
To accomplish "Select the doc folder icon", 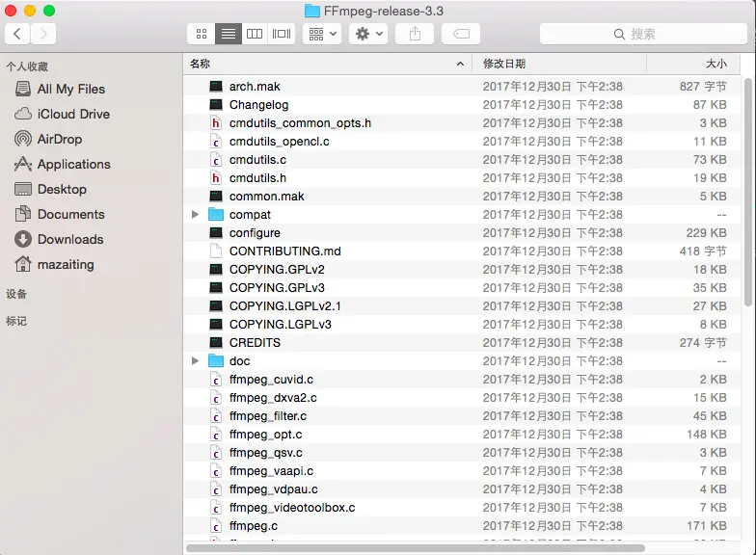I will 216,360.
